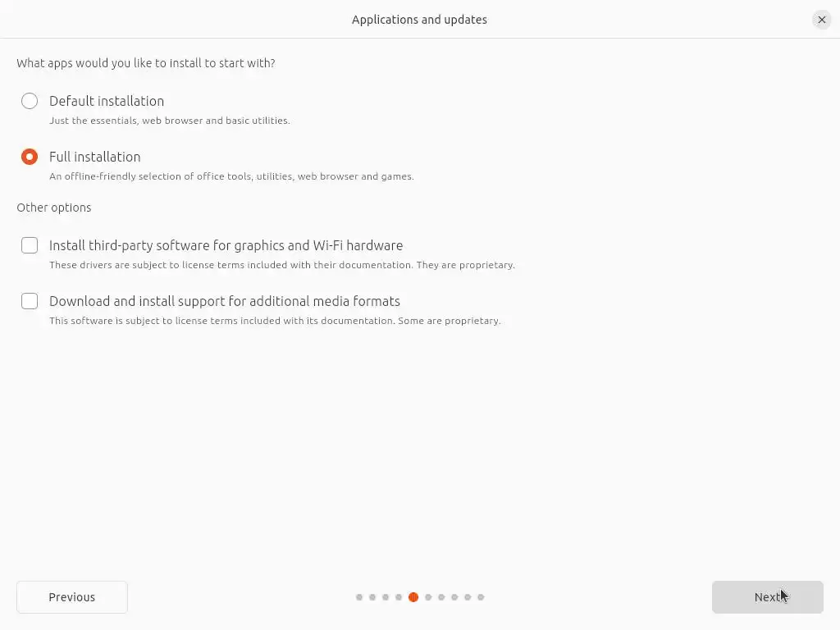840x630 pixels.
Task: Click the third page indicator dot
Action: 386,597
